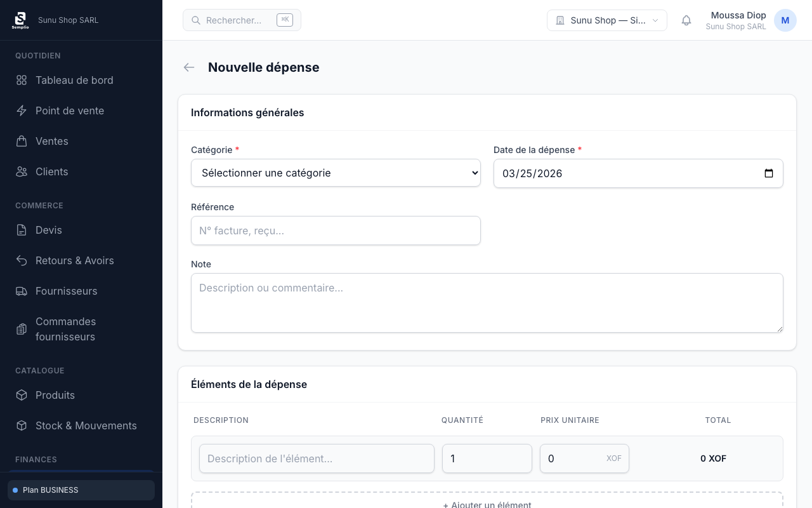Click the Clients people icon
Screen dimensions: 812x508
coord(22,171)
